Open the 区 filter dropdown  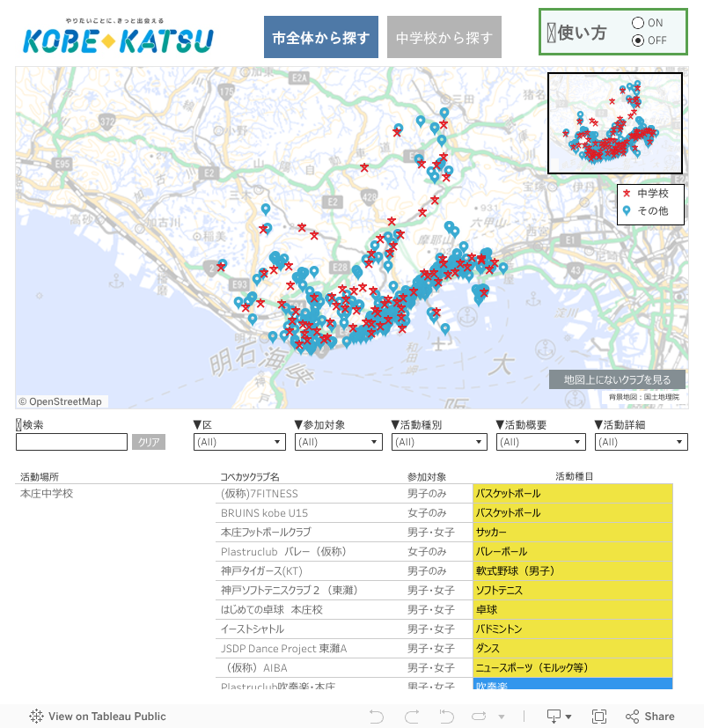tap(238, 442)
